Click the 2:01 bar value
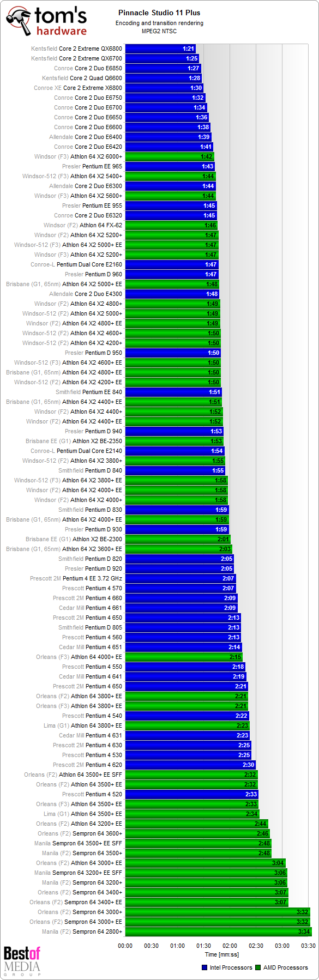The height and width of the screenshot is (980, 319). [224, 539]
